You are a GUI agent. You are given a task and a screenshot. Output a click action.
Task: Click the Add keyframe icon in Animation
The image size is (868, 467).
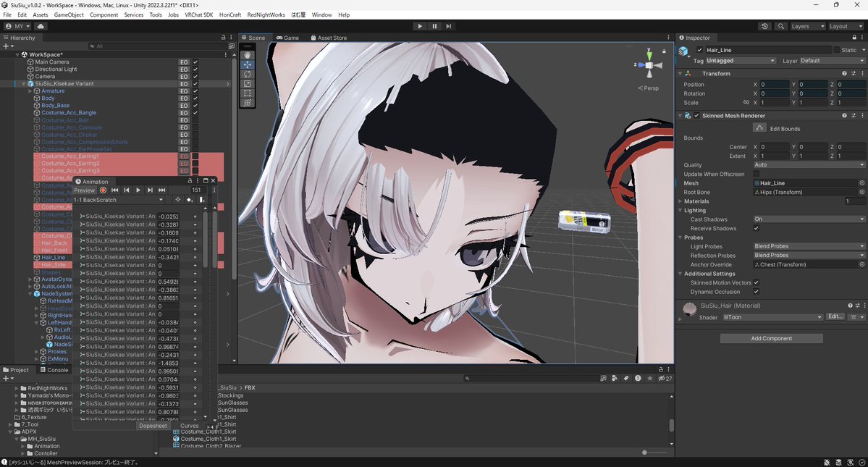(x=190, y=200)
